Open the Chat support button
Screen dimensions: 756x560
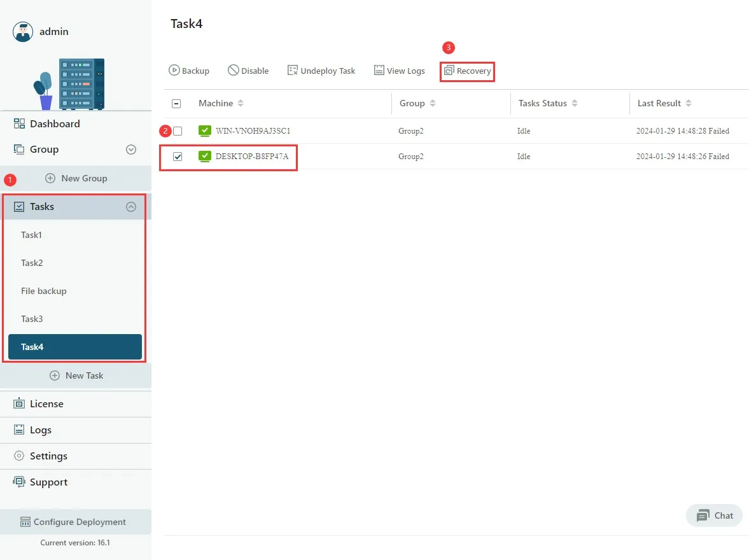715,515
